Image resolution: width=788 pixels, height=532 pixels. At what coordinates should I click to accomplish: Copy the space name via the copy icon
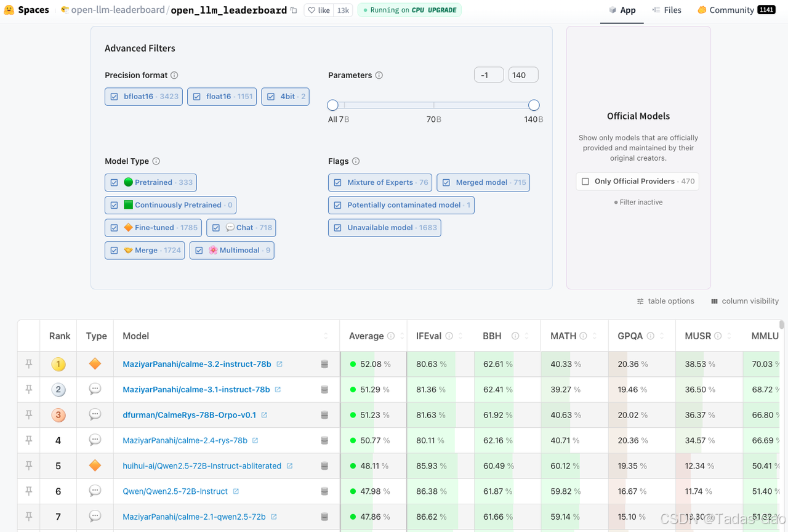click(294, 10)
